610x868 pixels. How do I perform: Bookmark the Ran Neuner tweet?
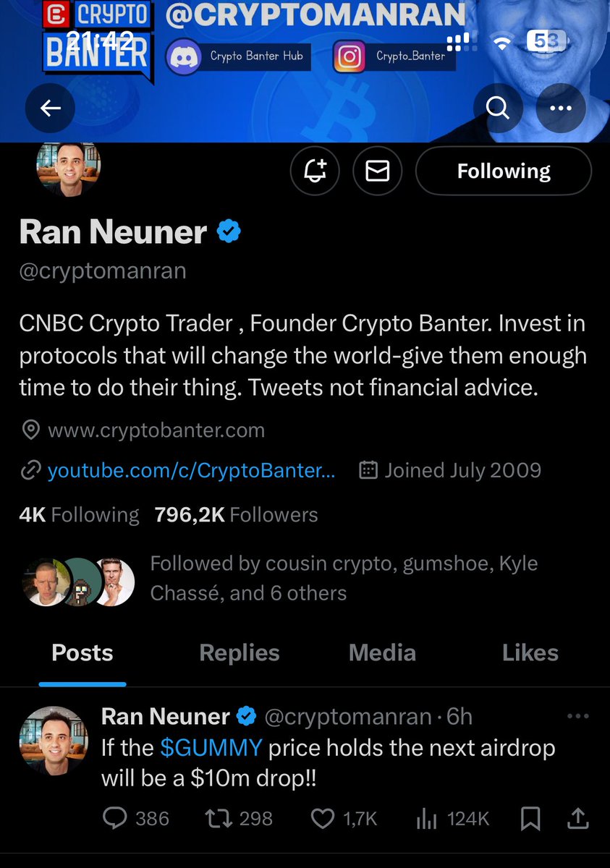tap(530, 818)
